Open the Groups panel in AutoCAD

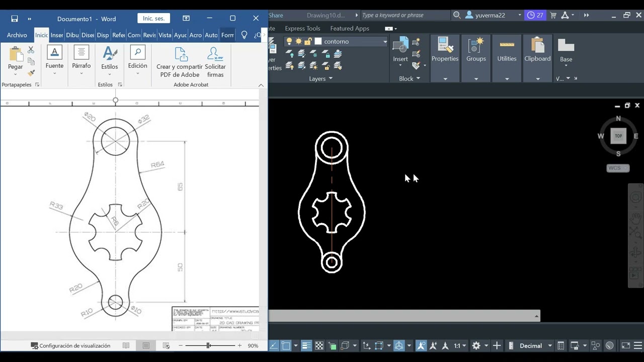(476, 58)
